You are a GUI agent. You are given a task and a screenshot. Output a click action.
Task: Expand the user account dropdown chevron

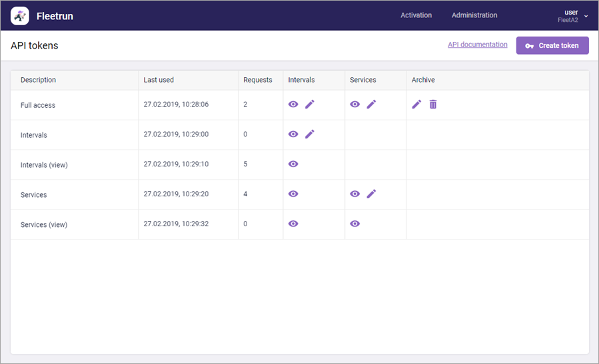(586, 16)
